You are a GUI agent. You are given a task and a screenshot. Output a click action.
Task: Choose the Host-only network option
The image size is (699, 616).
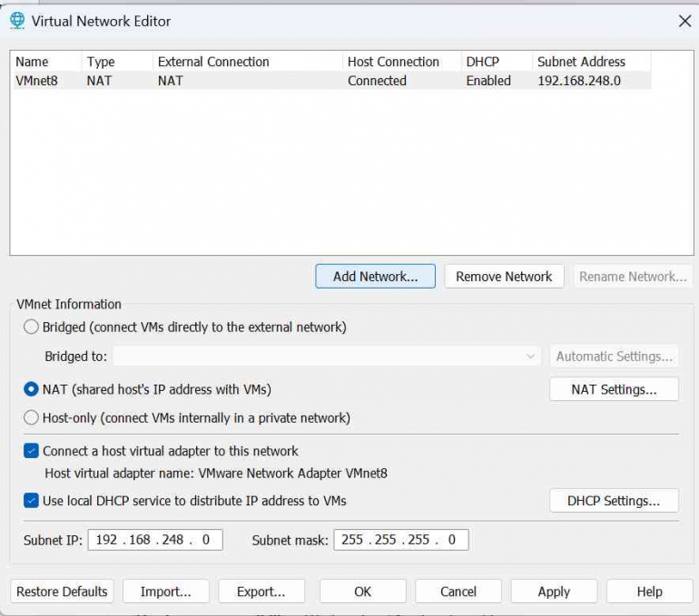(x=32, y=418)
